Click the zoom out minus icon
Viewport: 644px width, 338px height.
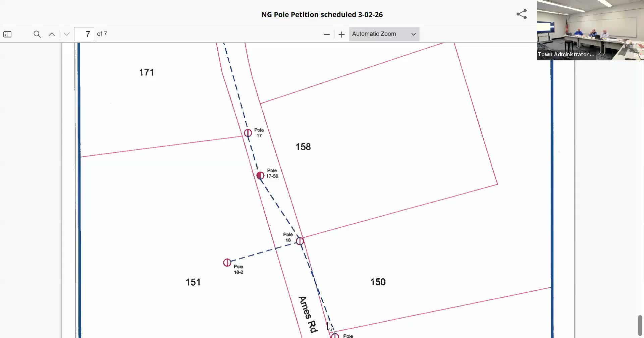coord(326,34)
